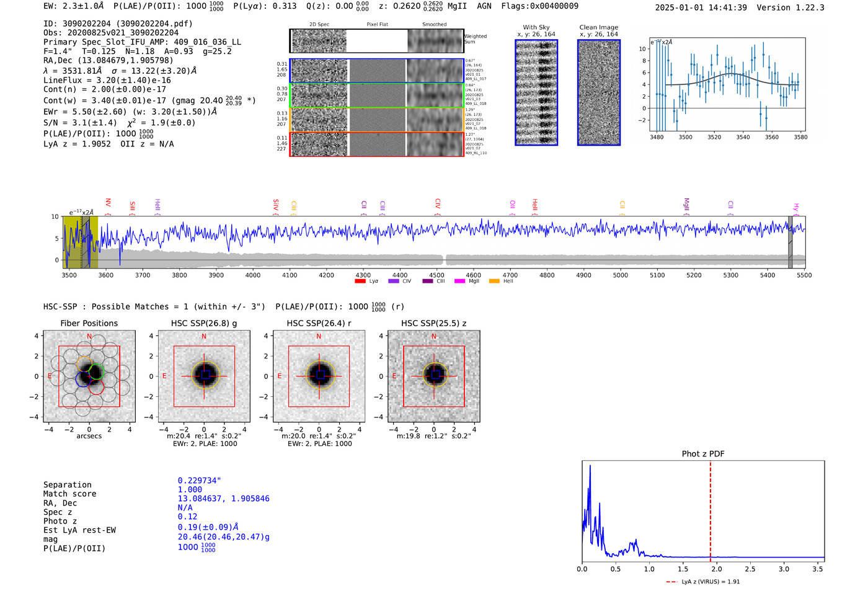Viewport: 868px width, 591px height.
Task: Click the red dashed LyA z line in Phot z PDF
Action: [x=711, y=512]
